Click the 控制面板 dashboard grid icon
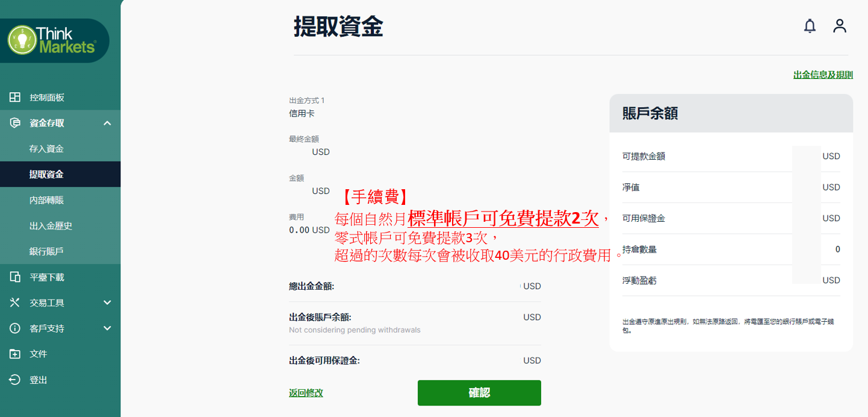 pos(15,98)
